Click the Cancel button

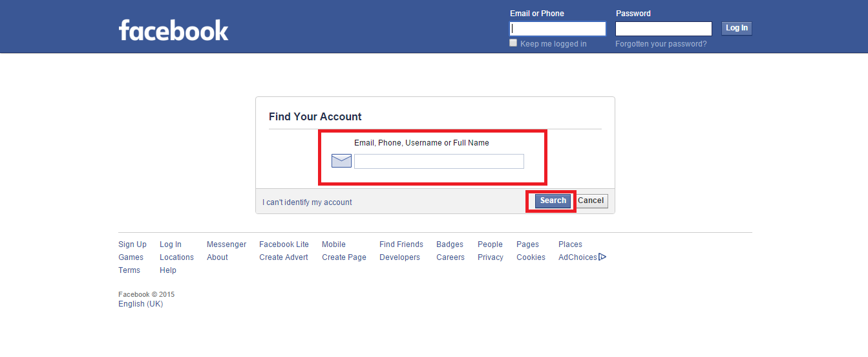point(591,200)
